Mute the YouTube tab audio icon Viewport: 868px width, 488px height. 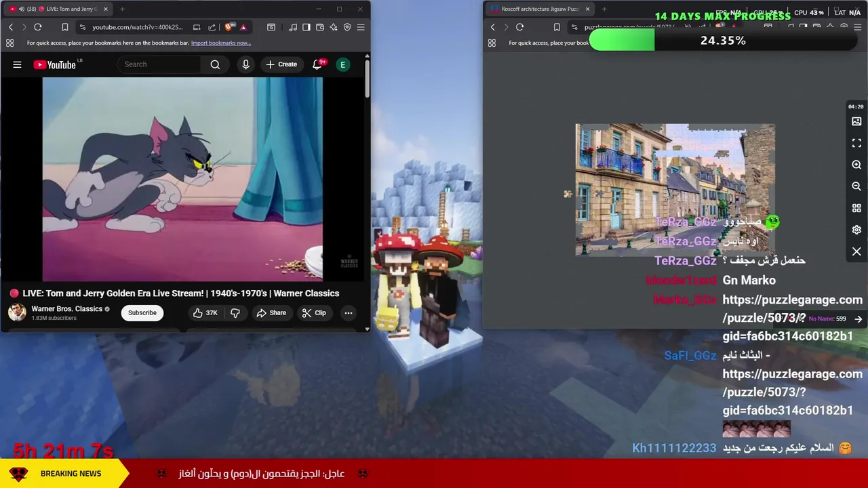click(21, 9)
